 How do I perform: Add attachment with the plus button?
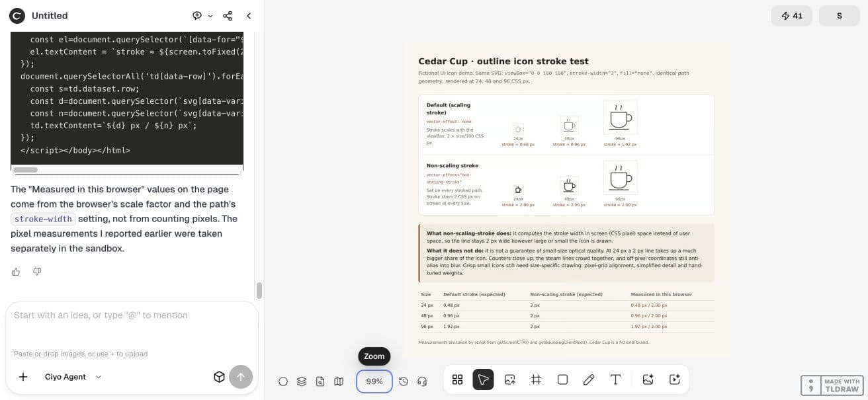click(23, 377)
